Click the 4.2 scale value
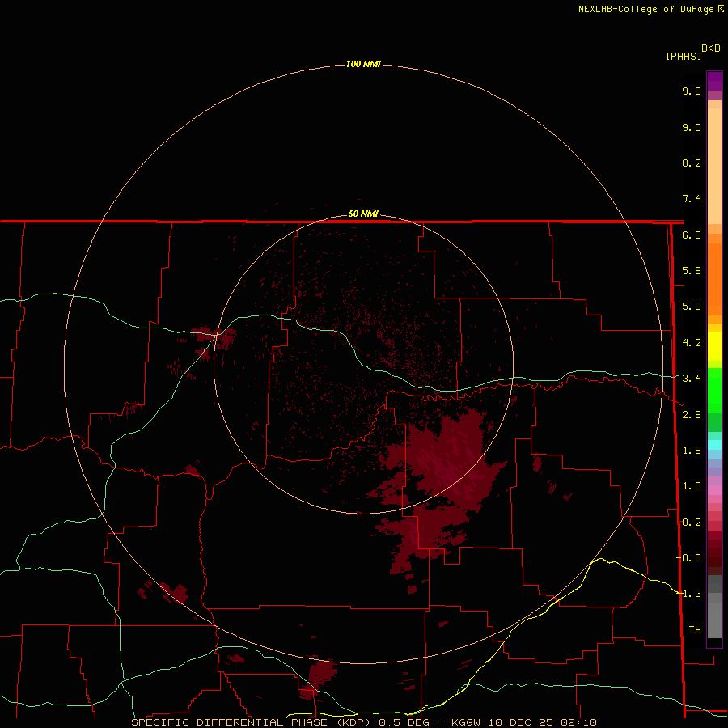Image resolution: width=728 pixels, height=728 pixels. 692,343
